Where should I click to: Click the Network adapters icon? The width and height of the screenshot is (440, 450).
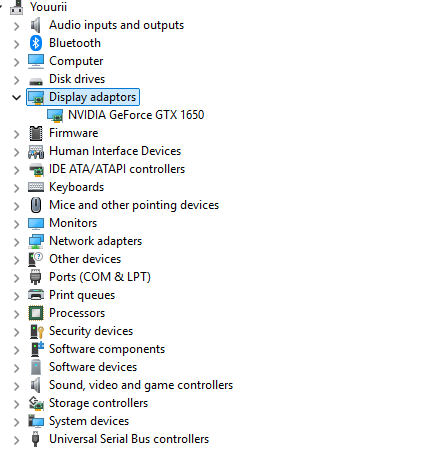point(36,242)
